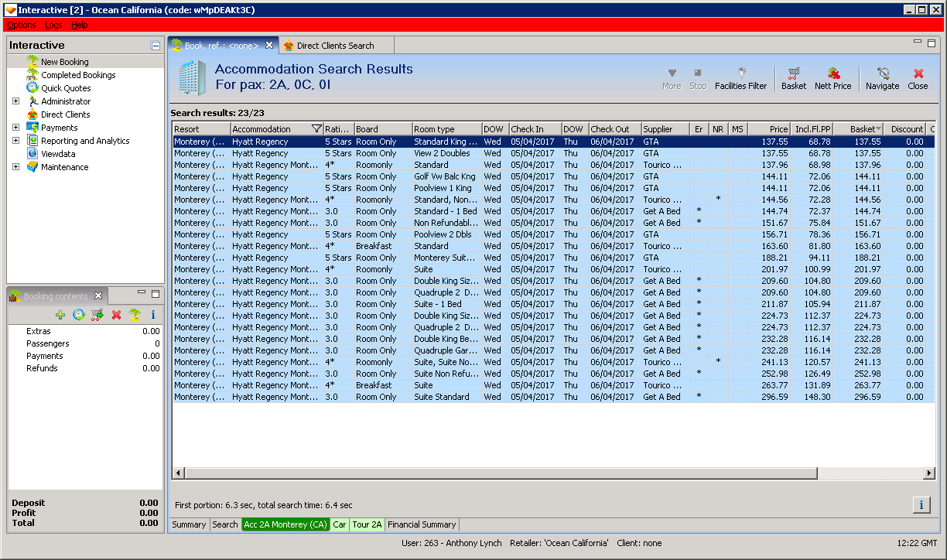Click the Stop toolbar button
This screenshot has width=947, height=560.
tap(698, 79)
